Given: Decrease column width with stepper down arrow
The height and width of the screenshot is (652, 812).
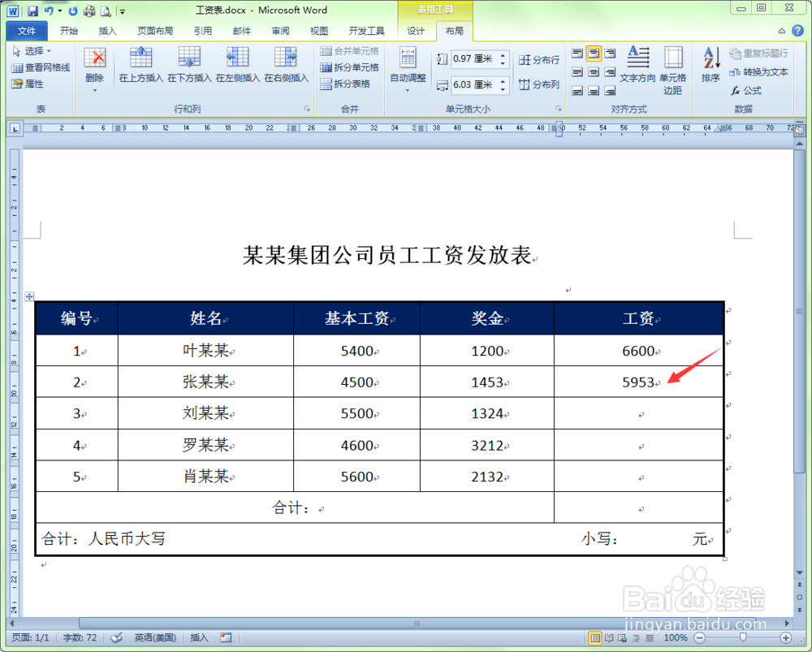Looking at the screenshot, I should 503,89.
